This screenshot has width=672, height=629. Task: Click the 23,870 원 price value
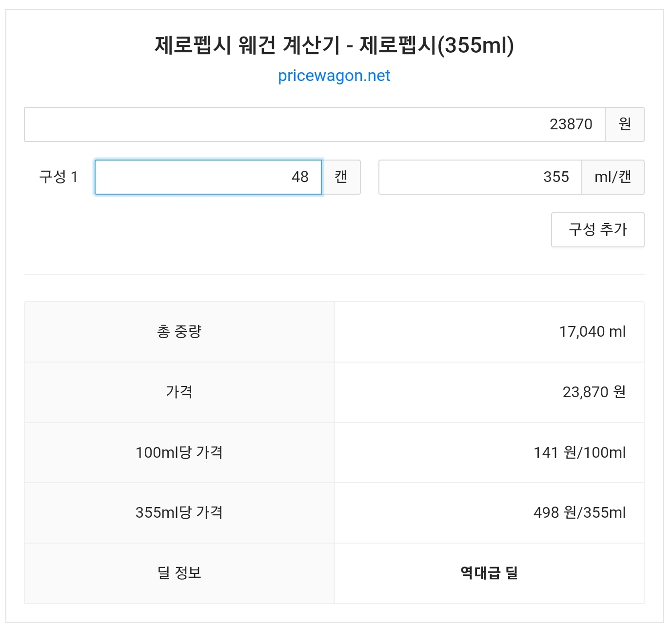pyautogui.click(x=593, y=392)
